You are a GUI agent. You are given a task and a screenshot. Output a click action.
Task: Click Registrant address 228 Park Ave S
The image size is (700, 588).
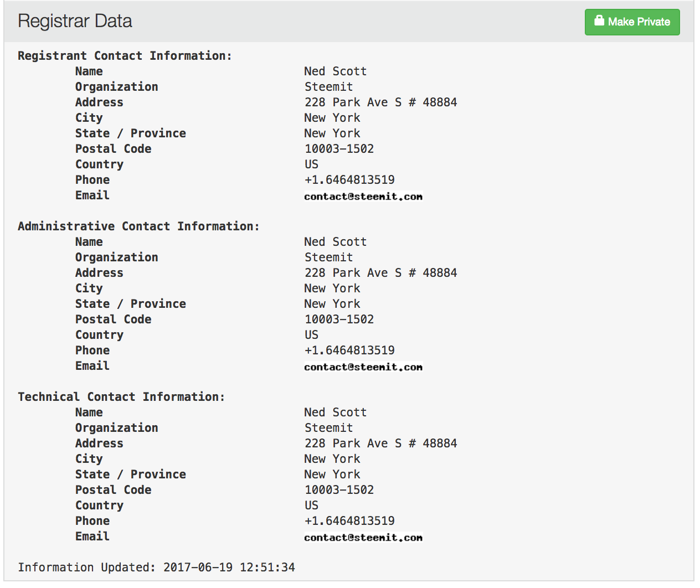pyautogui.click(x=380, y=102)
